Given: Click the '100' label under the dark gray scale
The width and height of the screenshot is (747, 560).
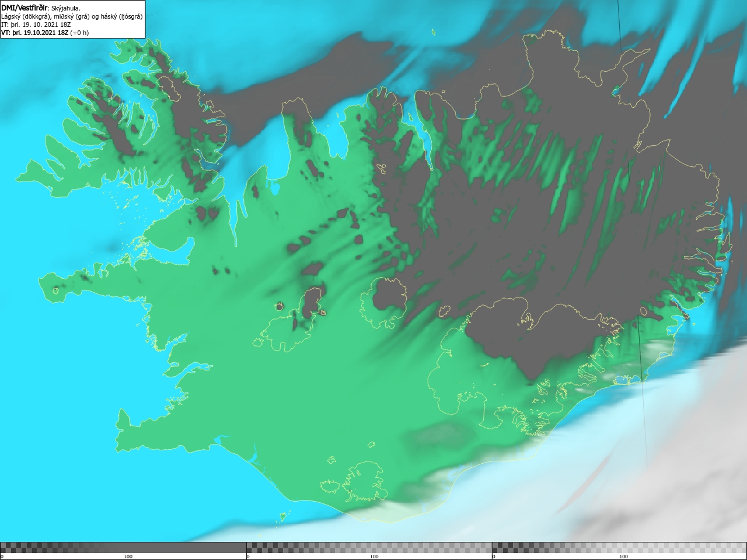Looking at the screenshot, I should coord(128,556).
